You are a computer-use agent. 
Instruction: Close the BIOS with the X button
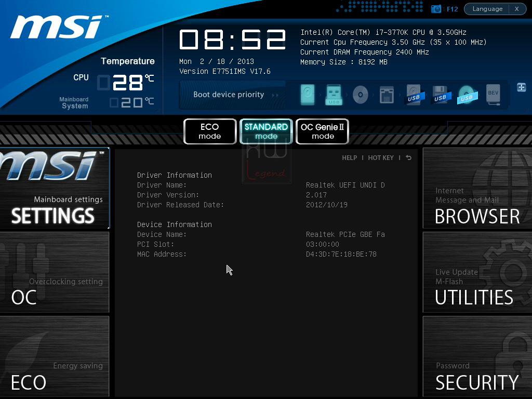517,9
